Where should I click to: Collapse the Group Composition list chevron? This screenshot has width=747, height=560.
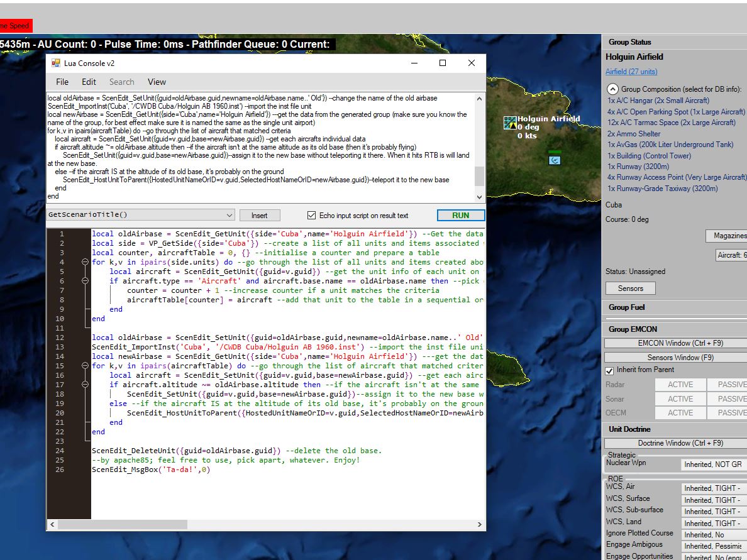click(612, 89)
